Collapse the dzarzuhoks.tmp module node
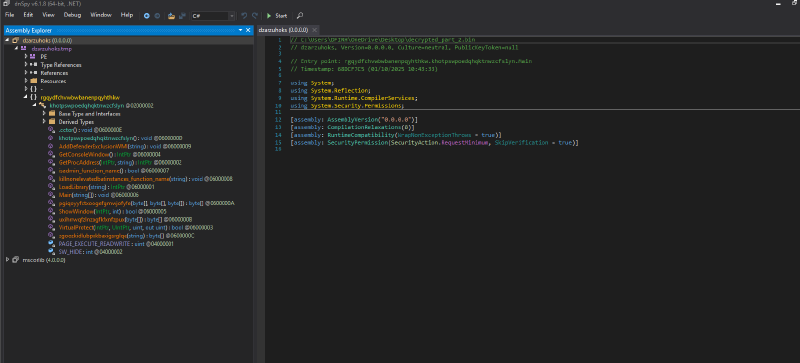800x363 pixels. click(x=17, y=49)
